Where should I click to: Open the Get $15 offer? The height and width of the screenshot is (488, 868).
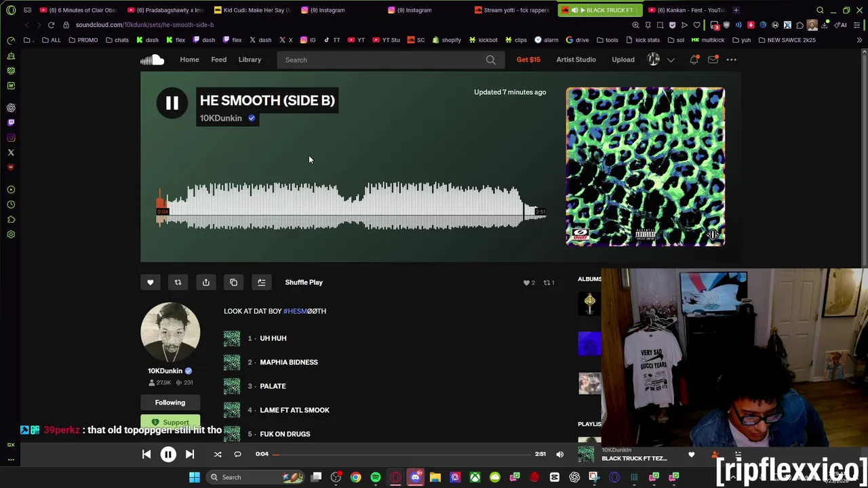pos(528,60)
